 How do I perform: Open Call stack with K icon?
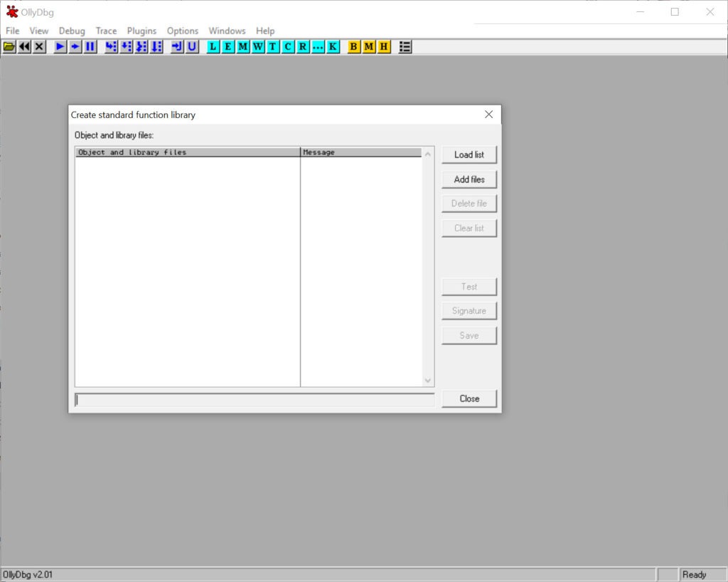coord(333,46)
